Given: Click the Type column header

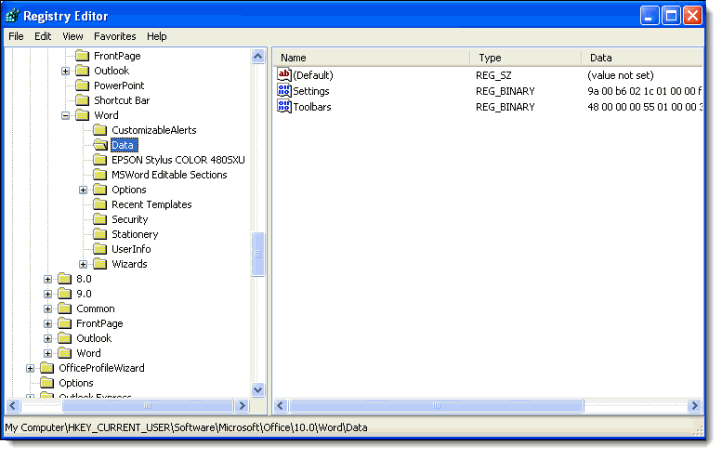Looking at the screenshot, I should [526, 58].
